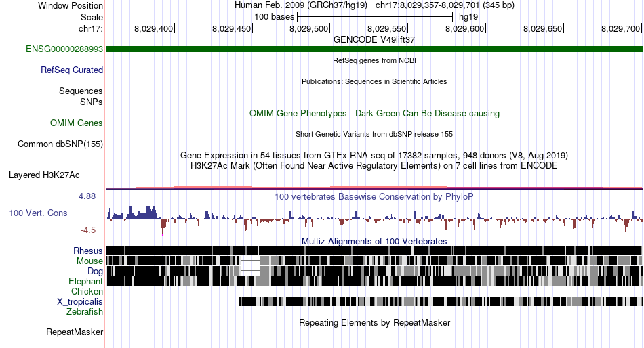Click the 8,029,600 ruler position
This screenshot has width=644, height=348.
point(465,28)
